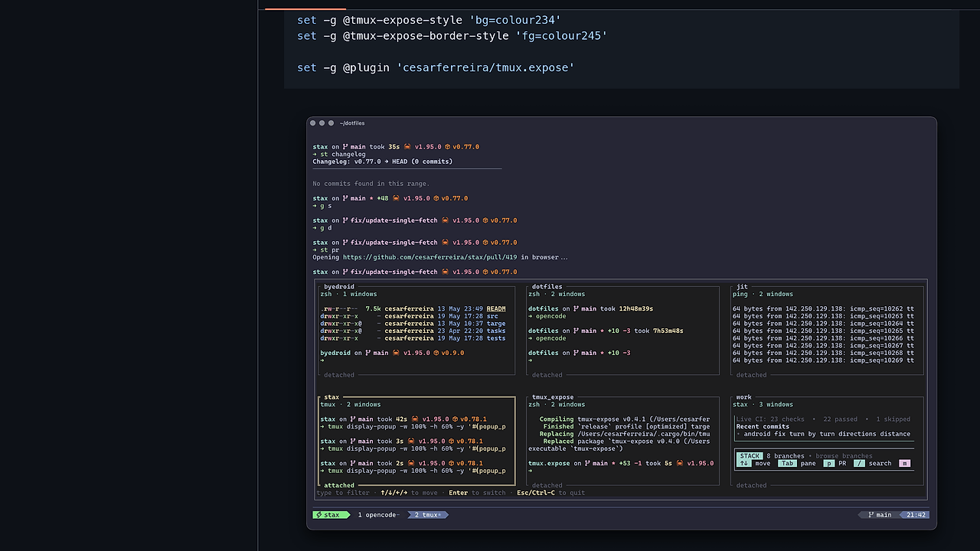Viewport: 980px width, 551px height.
Task: Click the '/' search key hint
Action: [x=859, y=463]
